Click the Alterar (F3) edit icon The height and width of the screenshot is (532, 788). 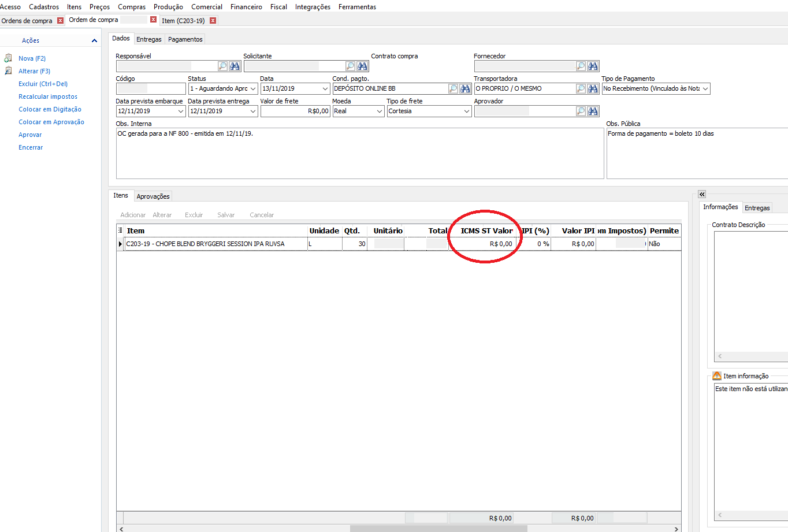click(8, 71)
